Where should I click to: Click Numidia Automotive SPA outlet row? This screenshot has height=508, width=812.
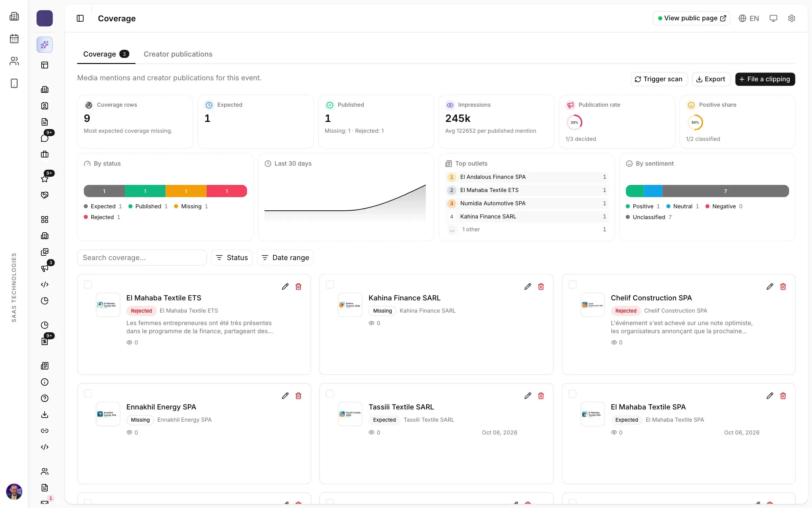tap(527, 204)
